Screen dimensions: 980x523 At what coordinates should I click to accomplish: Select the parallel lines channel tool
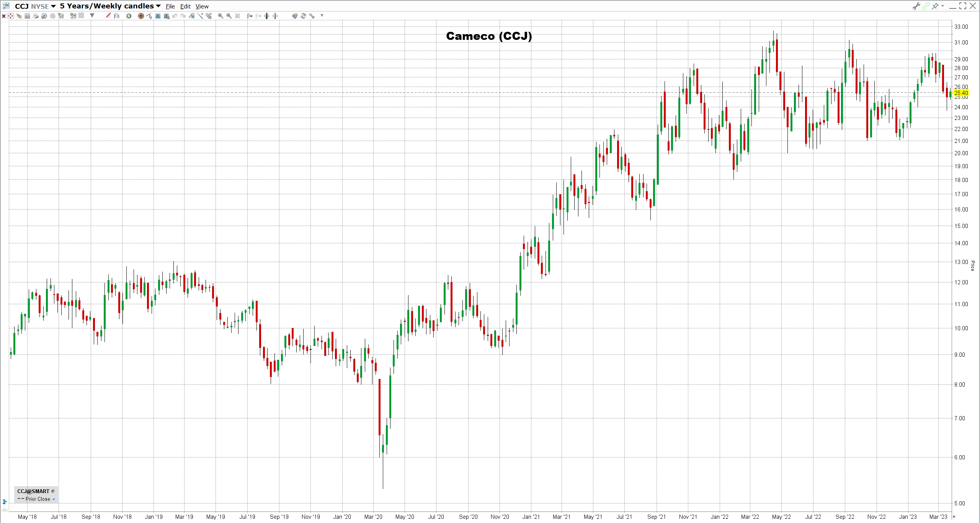coord(209,16)
